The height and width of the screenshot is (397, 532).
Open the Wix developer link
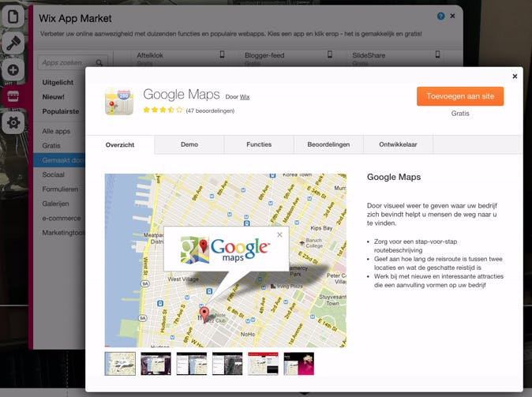pyautogui.click(x=245, y=97)
